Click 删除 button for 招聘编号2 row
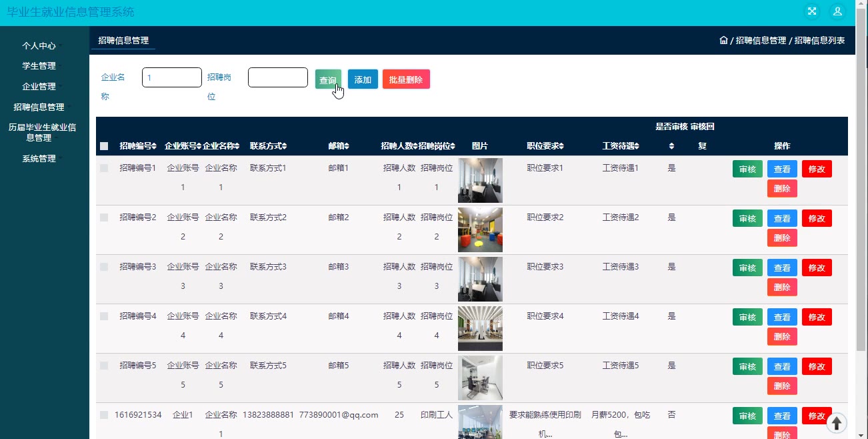 [782, 238]
